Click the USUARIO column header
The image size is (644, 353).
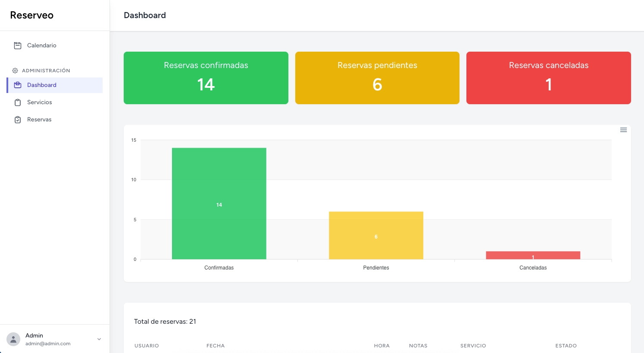click(x=147, y=346)
